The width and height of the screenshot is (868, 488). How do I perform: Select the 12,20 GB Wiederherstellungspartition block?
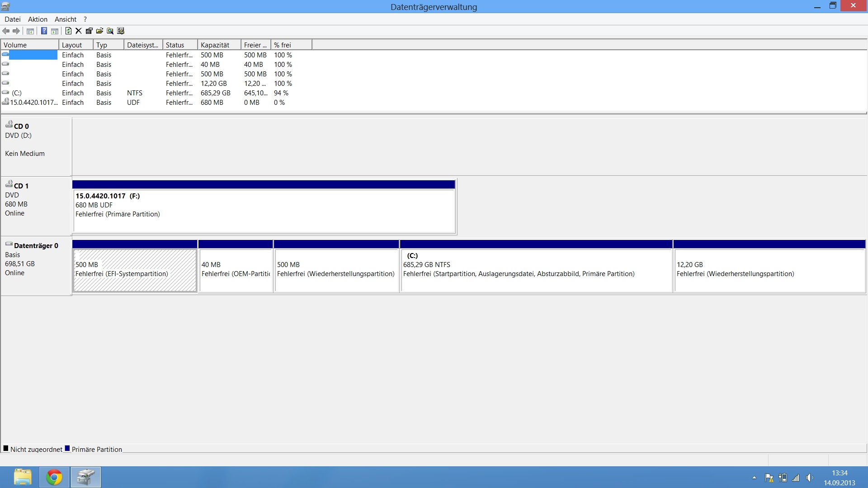pos(769,270)
